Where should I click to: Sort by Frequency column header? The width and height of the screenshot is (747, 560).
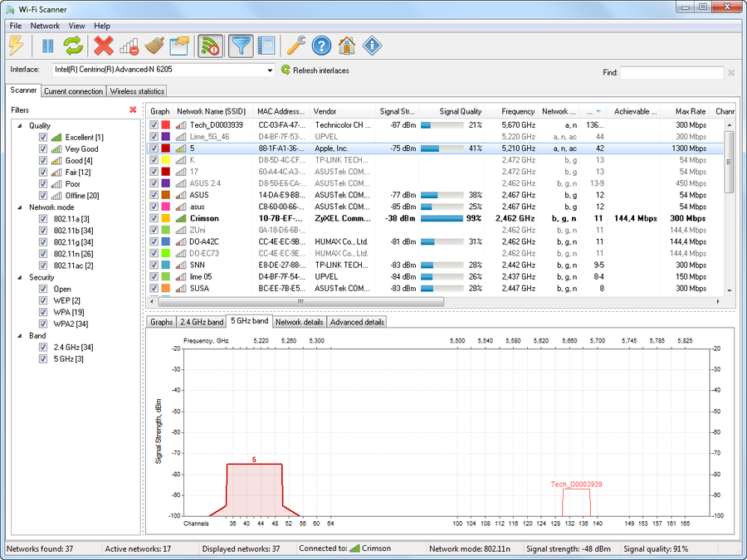(511, 111)
